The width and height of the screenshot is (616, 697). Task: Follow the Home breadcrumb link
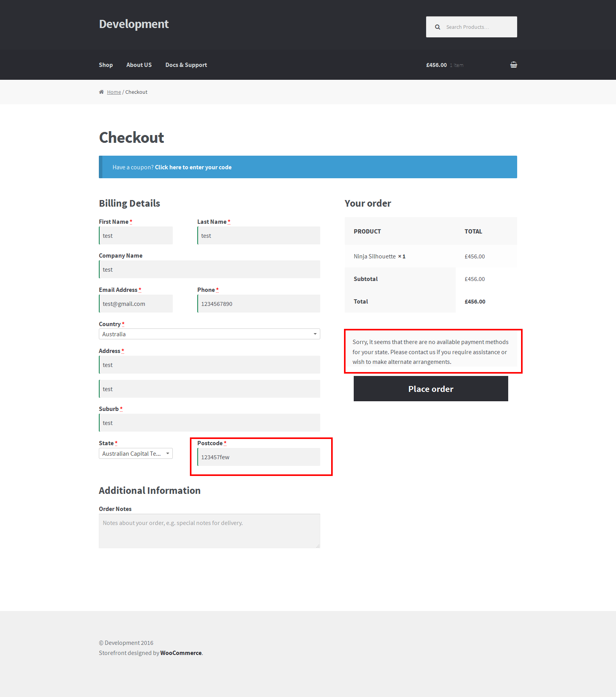click(x=114, y=92)
